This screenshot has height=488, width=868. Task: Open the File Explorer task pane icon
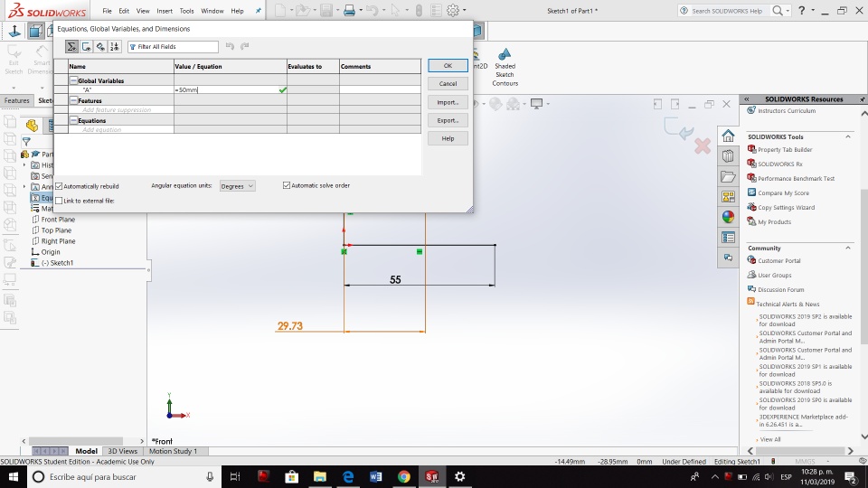pyautogui.click(x=728, y=176)
